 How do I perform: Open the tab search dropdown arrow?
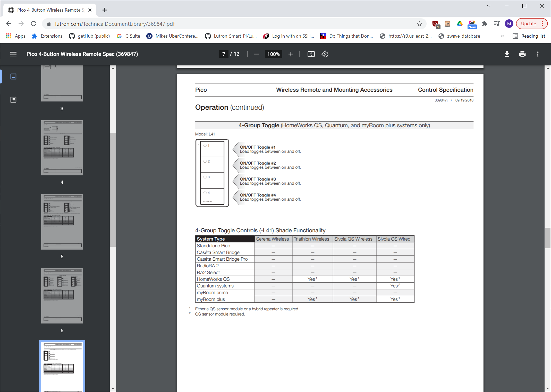[x=488, y=6]
